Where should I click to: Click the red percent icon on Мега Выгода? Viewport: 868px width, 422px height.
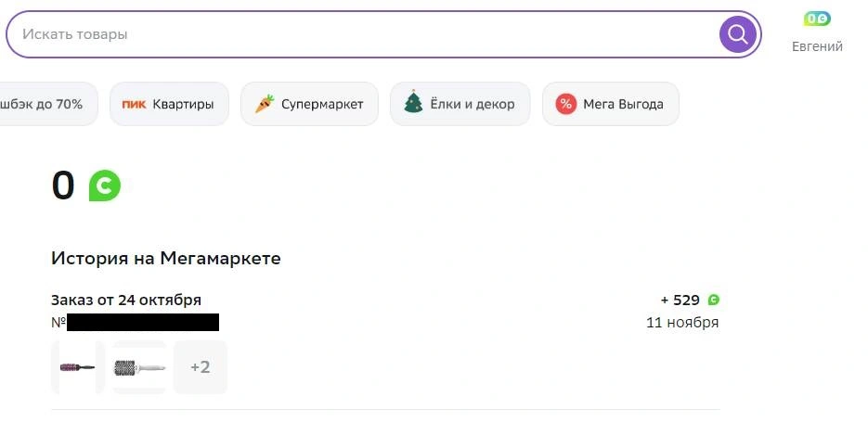(x=565, y=104)
